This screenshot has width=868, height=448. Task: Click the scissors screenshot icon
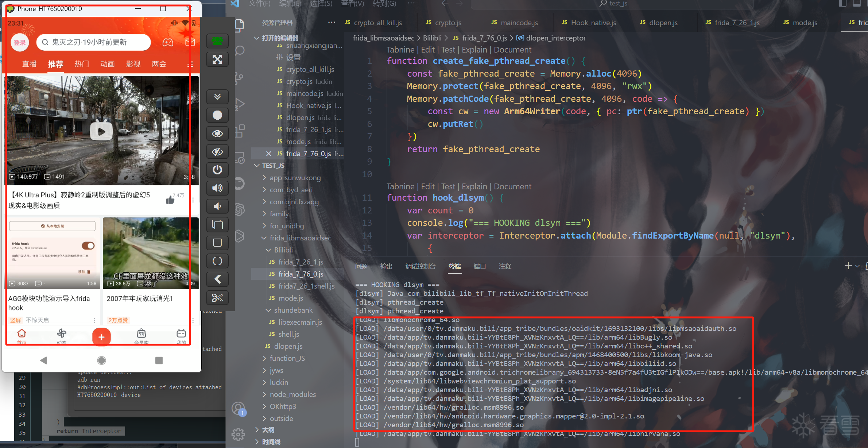(x=217, y=298)
